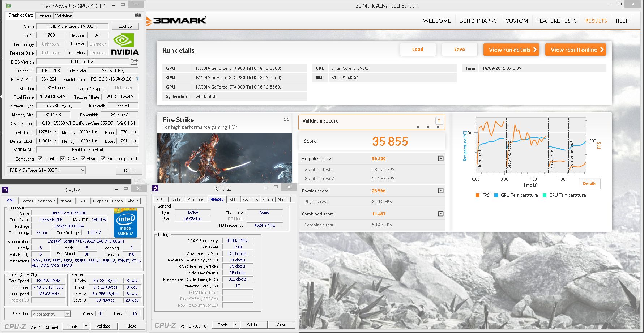
Task: Click the NVIDIA logo in GPU-Z
Action: click(125, 44)
